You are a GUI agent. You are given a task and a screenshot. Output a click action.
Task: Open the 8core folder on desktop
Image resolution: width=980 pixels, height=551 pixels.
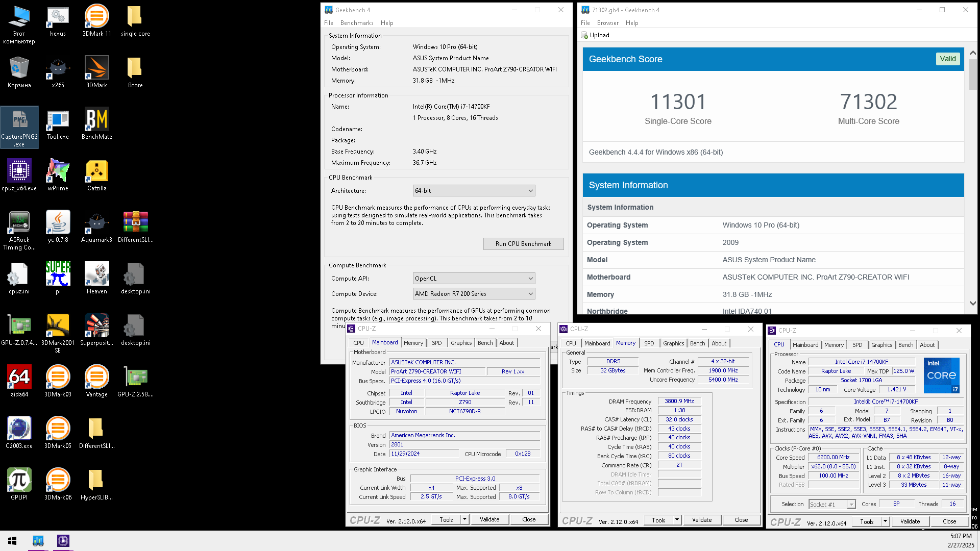[x=135, y=72]
